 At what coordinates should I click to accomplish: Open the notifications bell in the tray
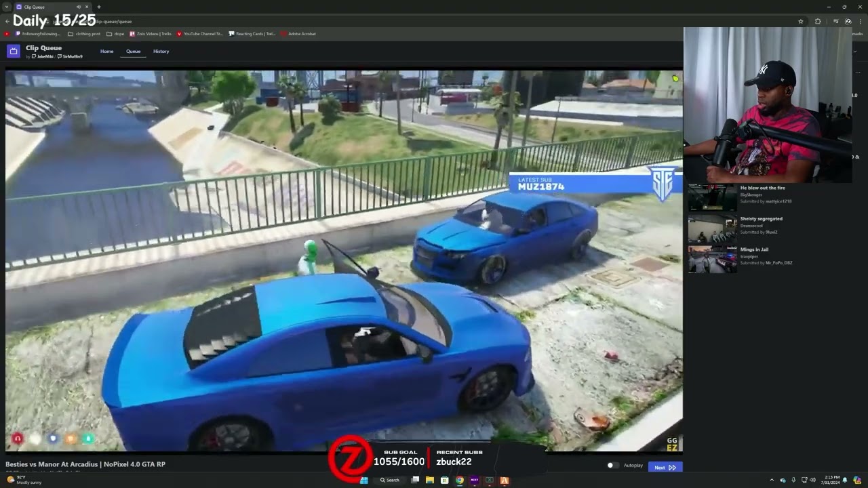(846, 480)
